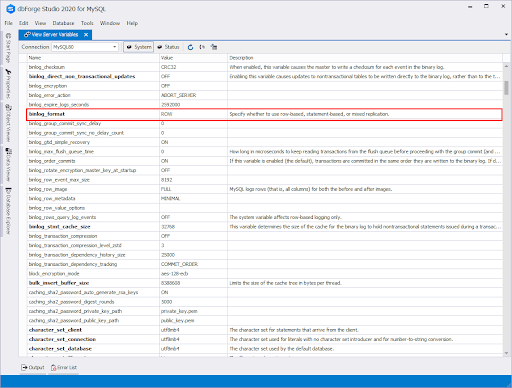Screen dimensions: 512x388
Task: Toggle the Status variables button
Action: point(168,47)
